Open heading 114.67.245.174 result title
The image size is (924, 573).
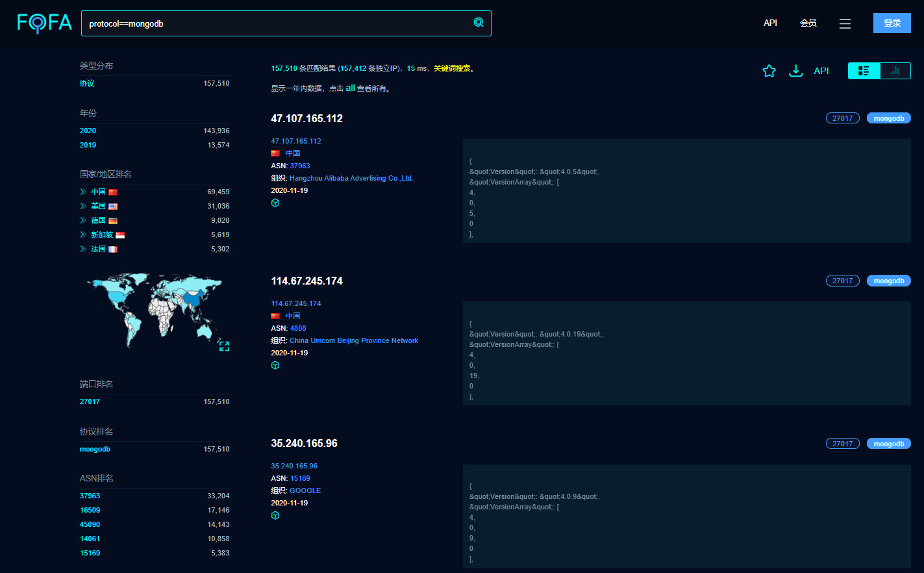pyautogui.click(x=306, y=281)
